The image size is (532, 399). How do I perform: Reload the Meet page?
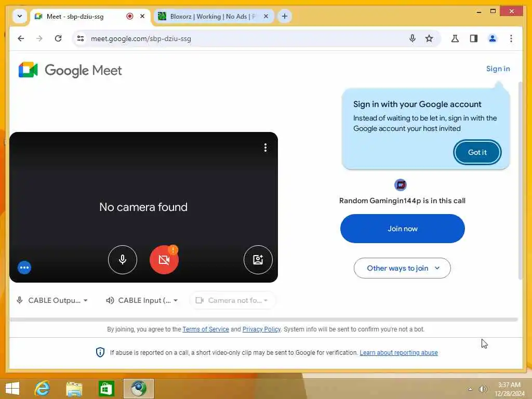[x=58, y=38]
